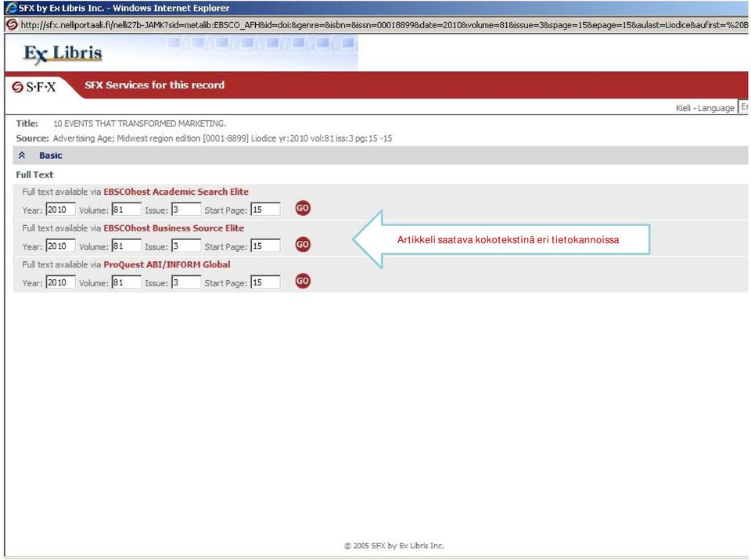Edit Issue field for Academic Search Elite
The width and height of the screenshot is (751, 560).
[x=186, y=210]
